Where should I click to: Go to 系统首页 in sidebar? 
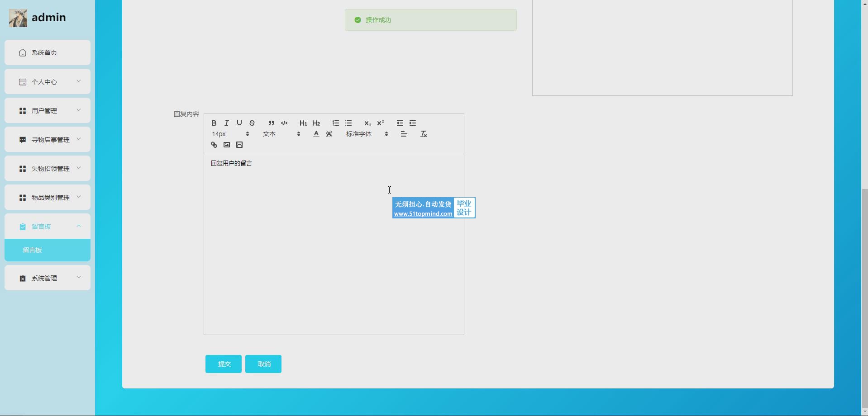(48, 52)
